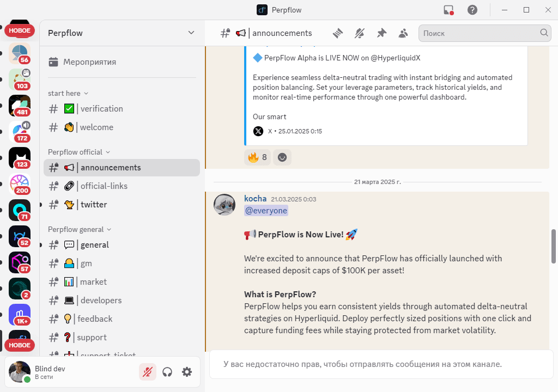558x392 pixels.
Task: Click kocha's avatar picture
Action: pyautogui.click(x=224, y=205)
